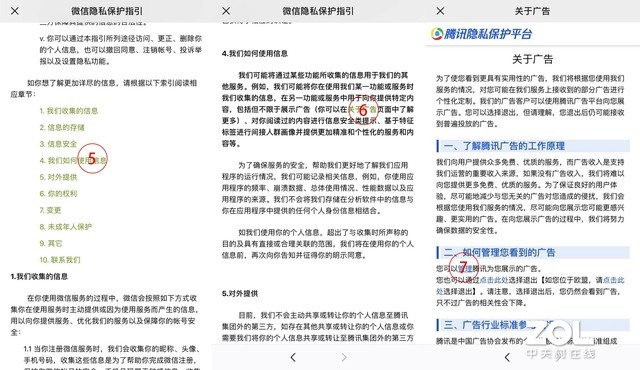Open index link 6. 你的权利
The image size is (640, 370).
coord(58,194)
